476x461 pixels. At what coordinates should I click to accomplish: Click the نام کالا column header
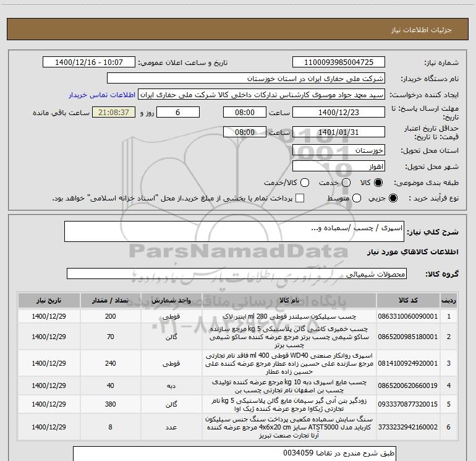(x=289, y=300)
